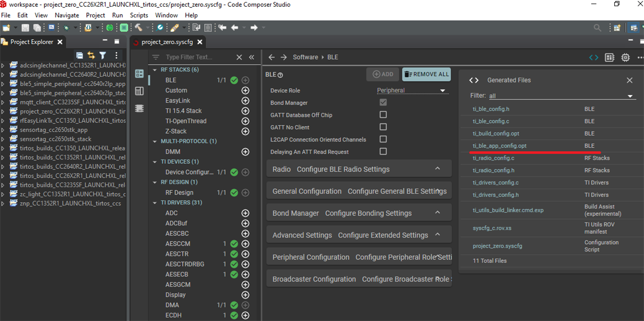This screenshot has width=644, height=321.
Task: Toggle the Bond Manager checkbox
Action: click(x=383, y=102)
